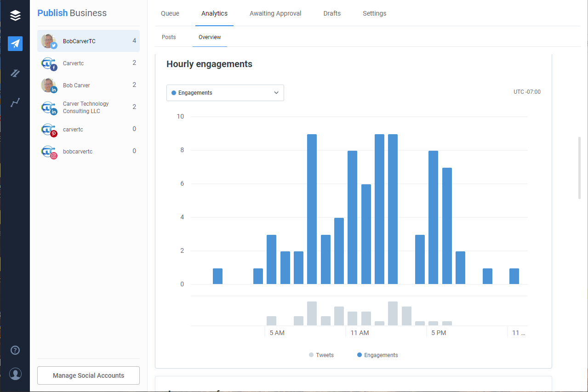The image size is (588, 392).
Task: Select the Bob Carver LinkedIn account
Action: pos(88,85)
